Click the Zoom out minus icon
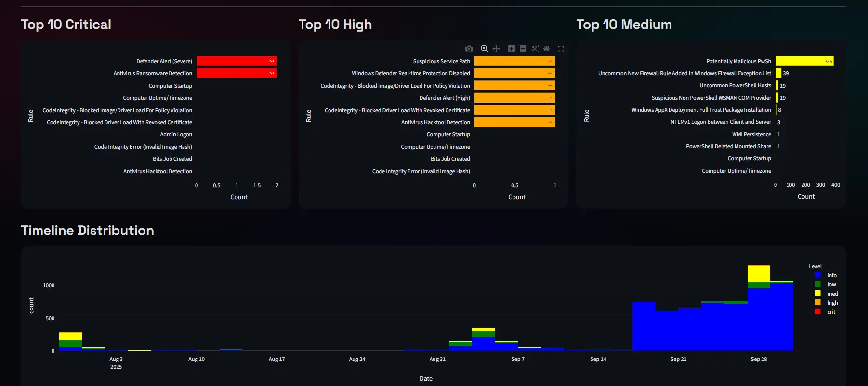 point(523,49)
